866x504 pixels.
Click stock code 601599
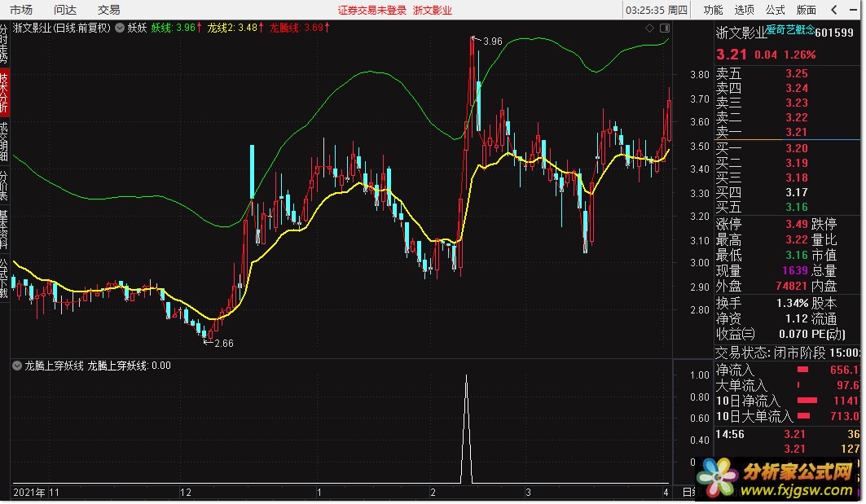834,33
